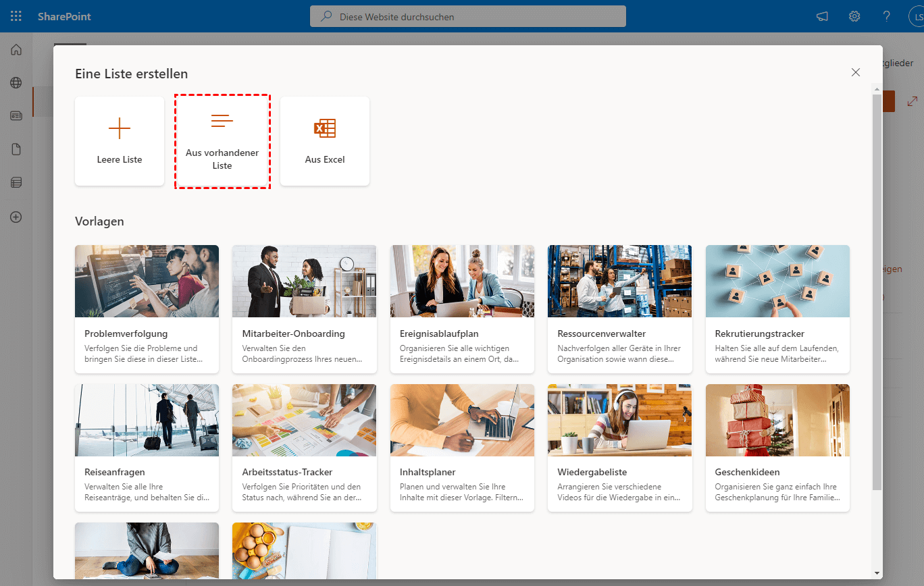Screen dimensions: 924x586
Task: Click the Inhaltsplaner description text
Action: 462,492
